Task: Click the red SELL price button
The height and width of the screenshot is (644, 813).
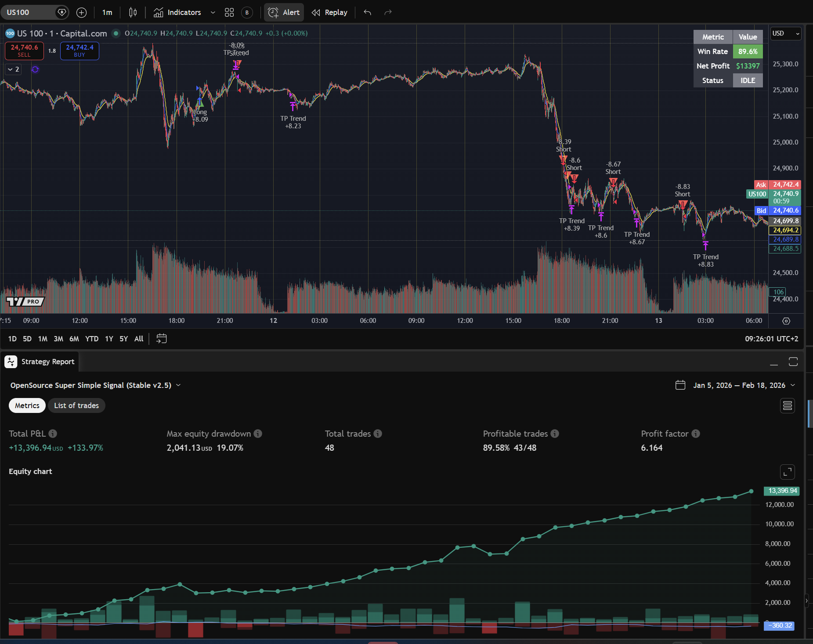Action: point(24,51)
